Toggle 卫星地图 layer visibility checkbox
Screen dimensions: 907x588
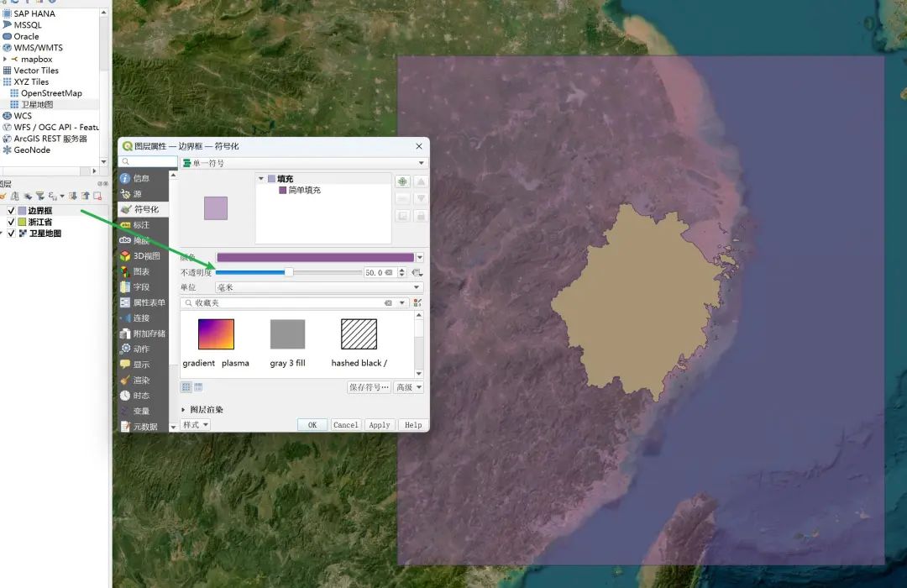(11, 234)
